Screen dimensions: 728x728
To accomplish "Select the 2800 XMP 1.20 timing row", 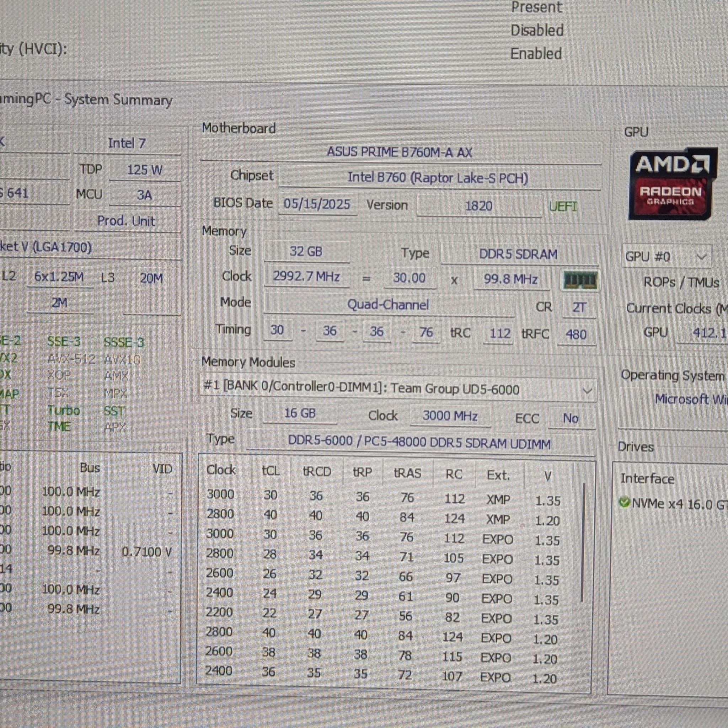I will tap(383, 517).
